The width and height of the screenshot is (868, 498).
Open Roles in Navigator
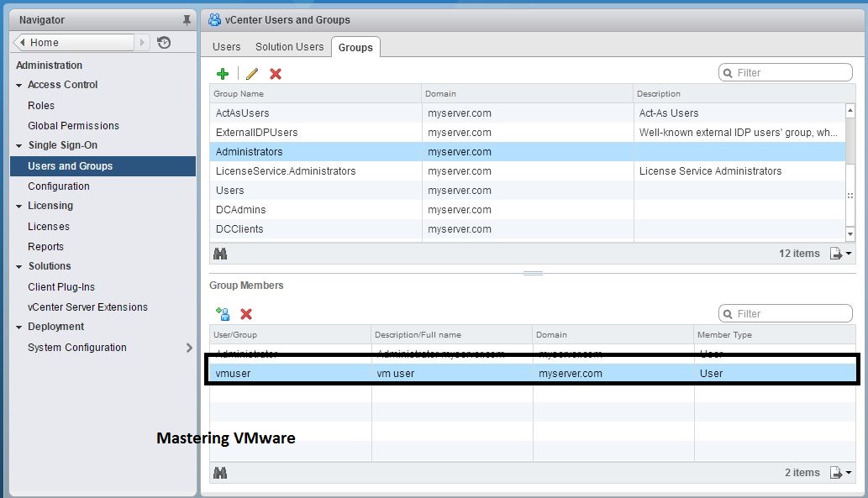[41, 105]
